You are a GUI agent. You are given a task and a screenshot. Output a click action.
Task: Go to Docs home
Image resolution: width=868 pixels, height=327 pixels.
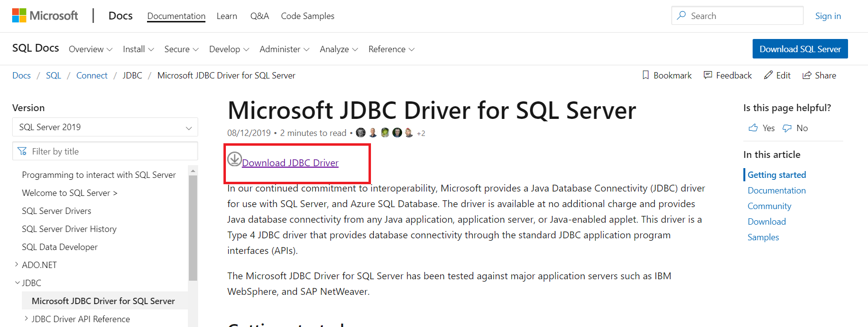[120, 16]
